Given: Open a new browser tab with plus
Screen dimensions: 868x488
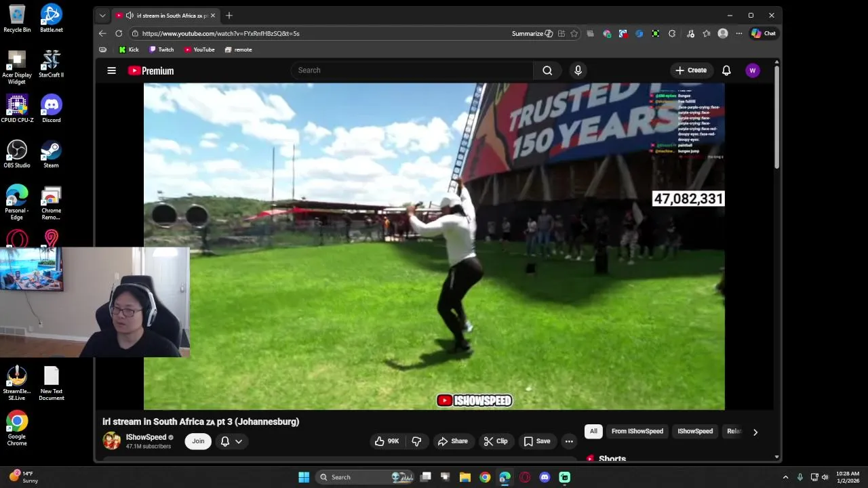Looking at the screenshot, I should coord(229,16).
